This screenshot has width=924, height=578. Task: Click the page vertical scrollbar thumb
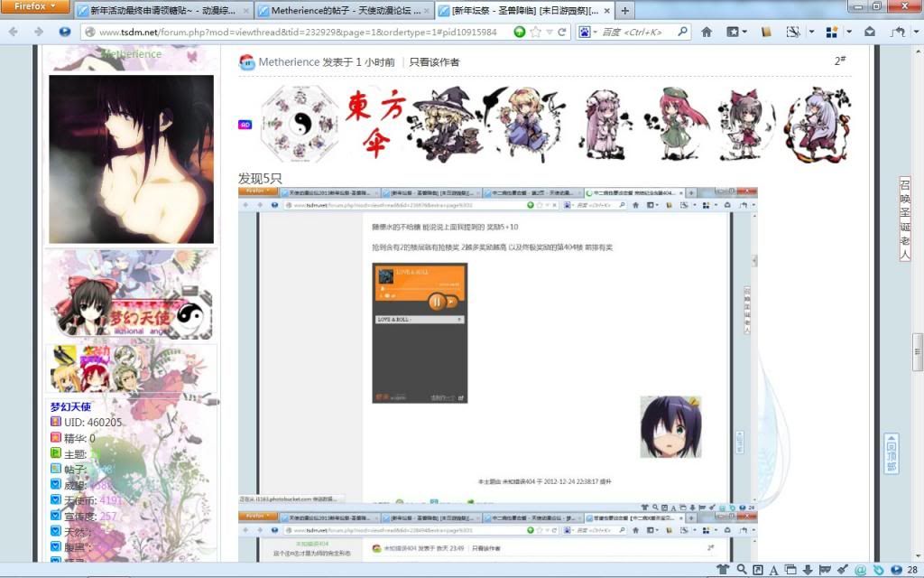click(918, 346)
